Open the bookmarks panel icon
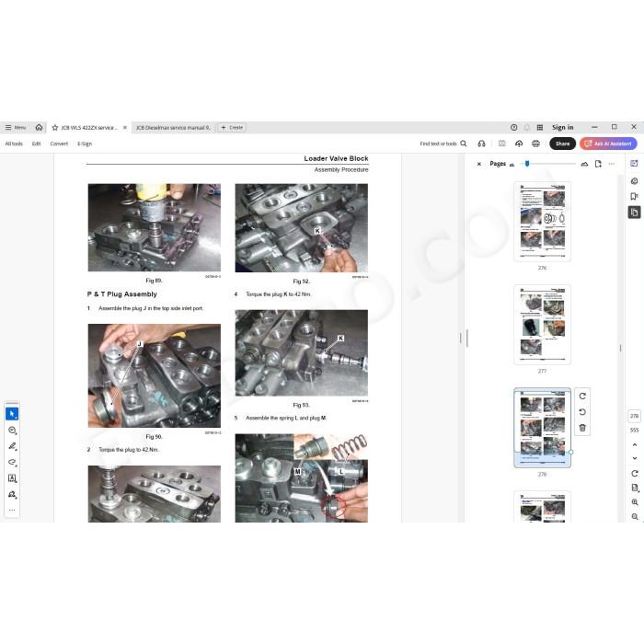 click(634, 196)
